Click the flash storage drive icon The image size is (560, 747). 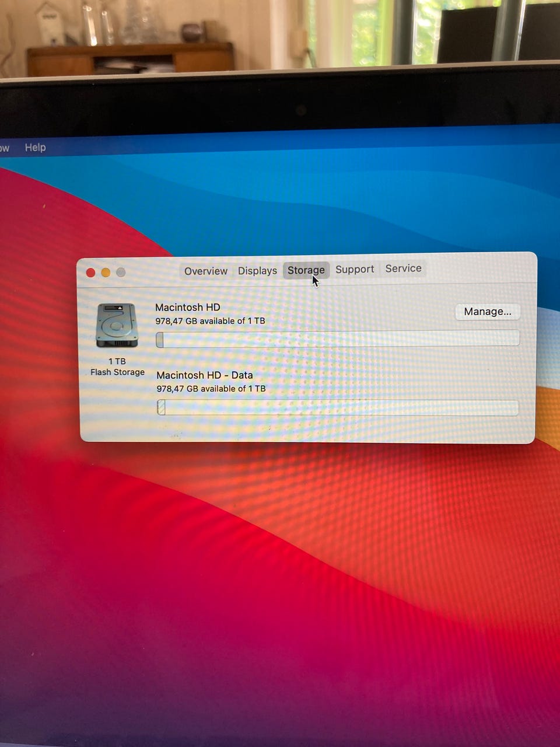point(117,326)
